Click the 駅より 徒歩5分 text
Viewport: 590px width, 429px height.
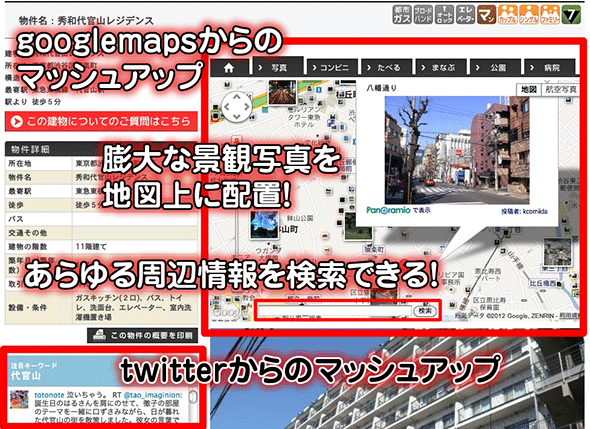(33, 102)
